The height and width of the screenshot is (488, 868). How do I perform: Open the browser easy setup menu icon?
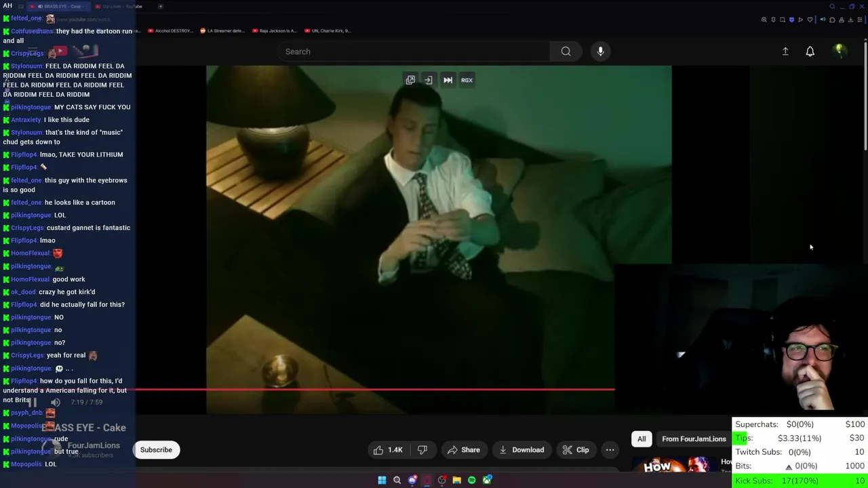[x=860, y=20]
